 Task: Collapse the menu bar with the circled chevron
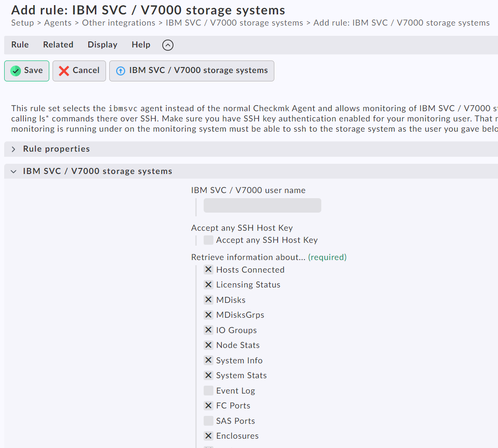pos(168,45)
